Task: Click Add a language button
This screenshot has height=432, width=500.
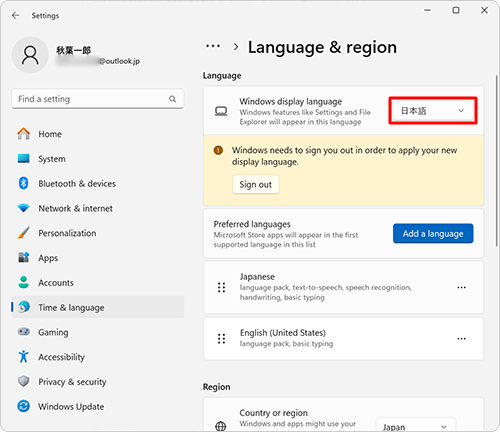Action: pos(433,233)
